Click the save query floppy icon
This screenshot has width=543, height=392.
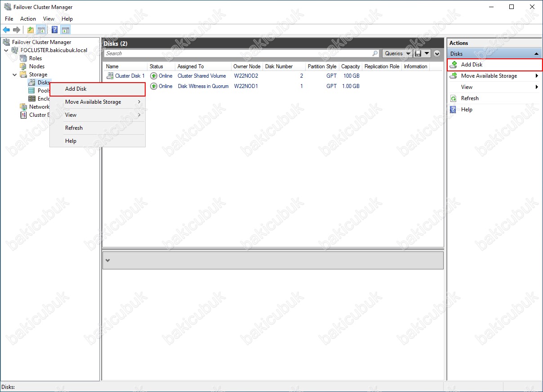[x=418, y=53]
